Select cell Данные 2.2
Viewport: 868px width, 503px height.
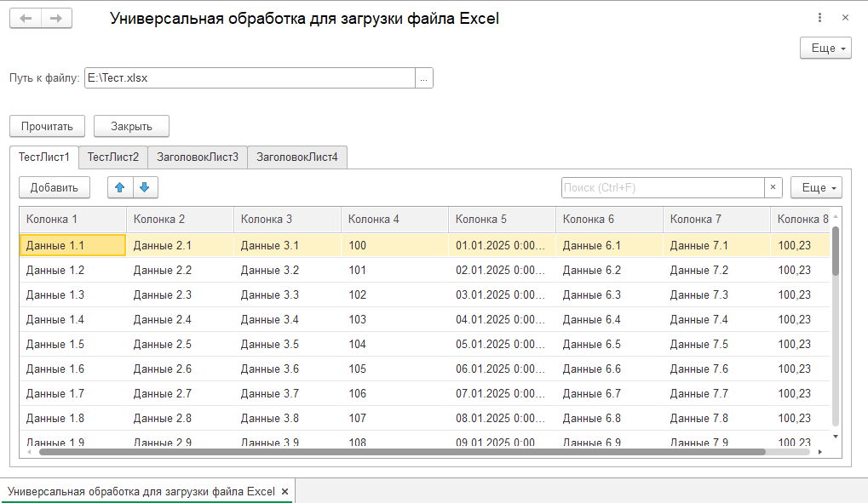pos(180,270)
